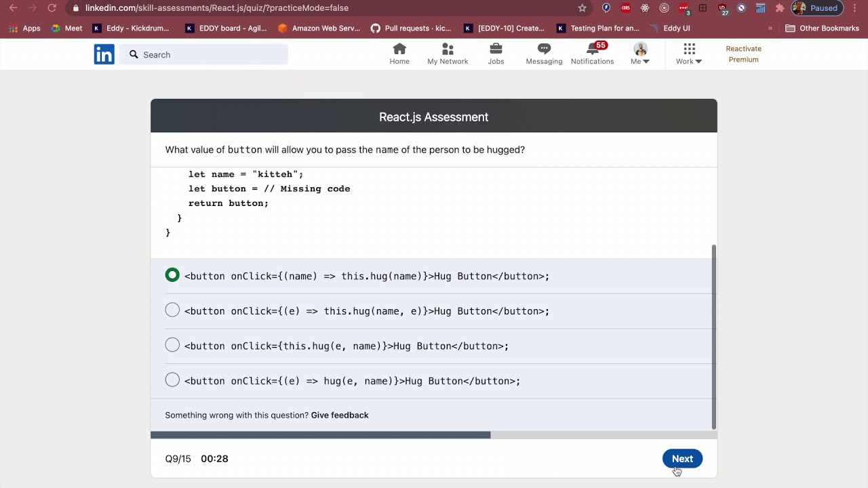Open the Extensions puzzle piece menu
868x488 pixels.
click(x=780, y=8)
